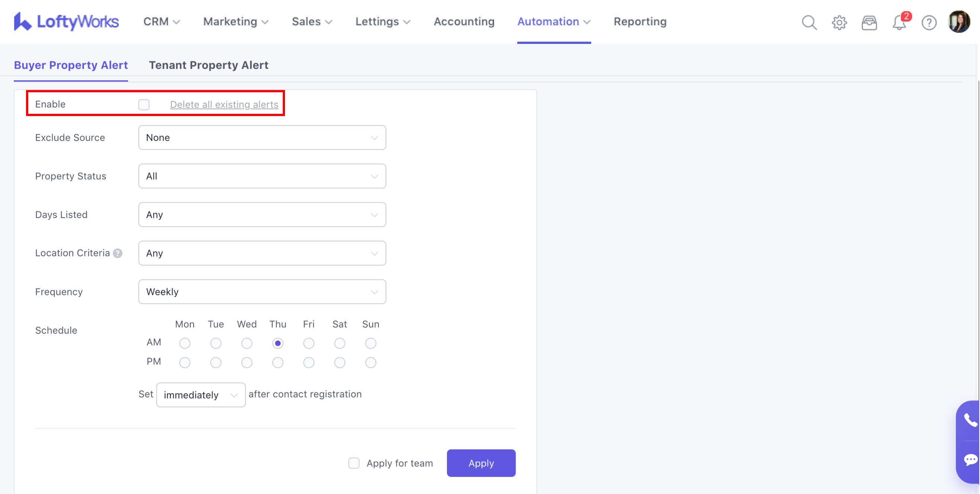980x494 pixels.
Task: Open the search magnifier icon
Action: tap(809, 22)
